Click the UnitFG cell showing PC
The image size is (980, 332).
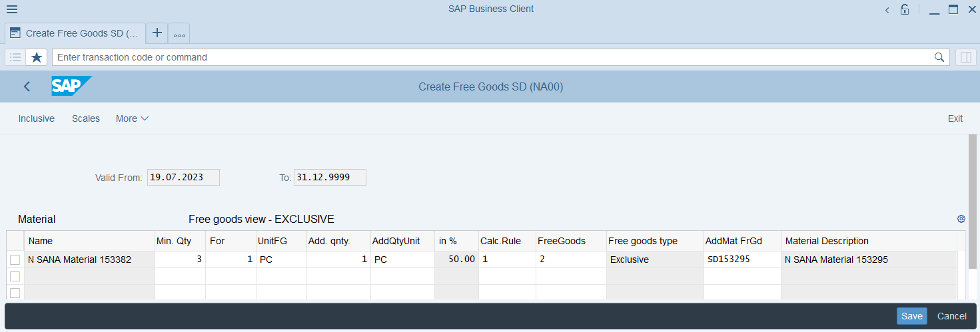pyautogui.click(x=281, y=259)
